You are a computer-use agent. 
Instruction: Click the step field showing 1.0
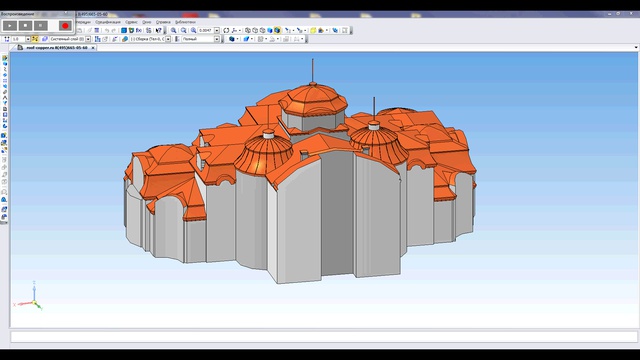point(18,39)
